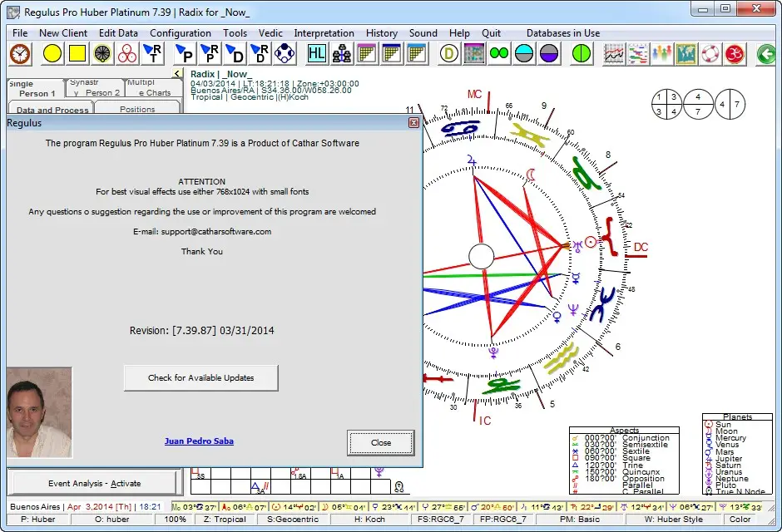782x532 pixels.
Task: Click the Event Analysis - Activate button
Action: (x=94, y=483)
